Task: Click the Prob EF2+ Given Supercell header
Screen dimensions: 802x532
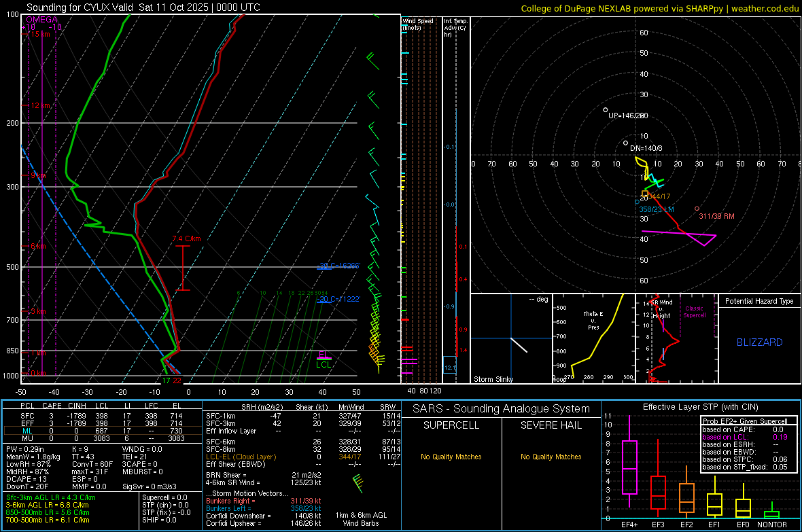Action: click(745, 421)
